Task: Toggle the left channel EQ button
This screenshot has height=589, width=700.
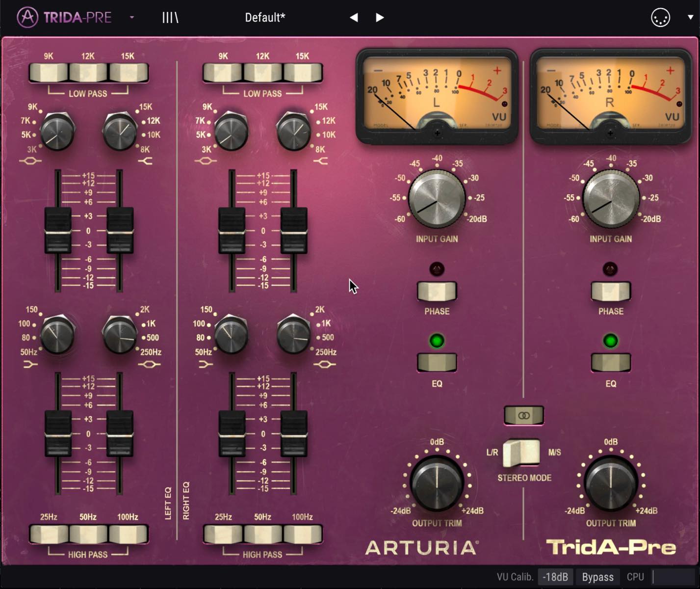Action: click(x=437, y=362)
